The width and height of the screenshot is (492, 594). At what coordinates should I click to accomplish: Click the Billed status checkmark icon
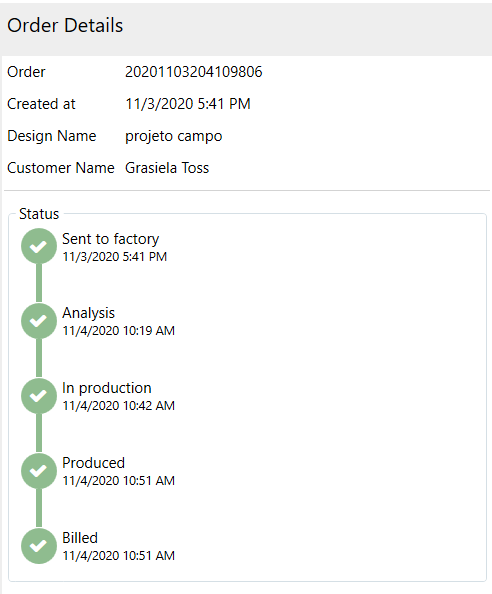click(x=39, y=546)
